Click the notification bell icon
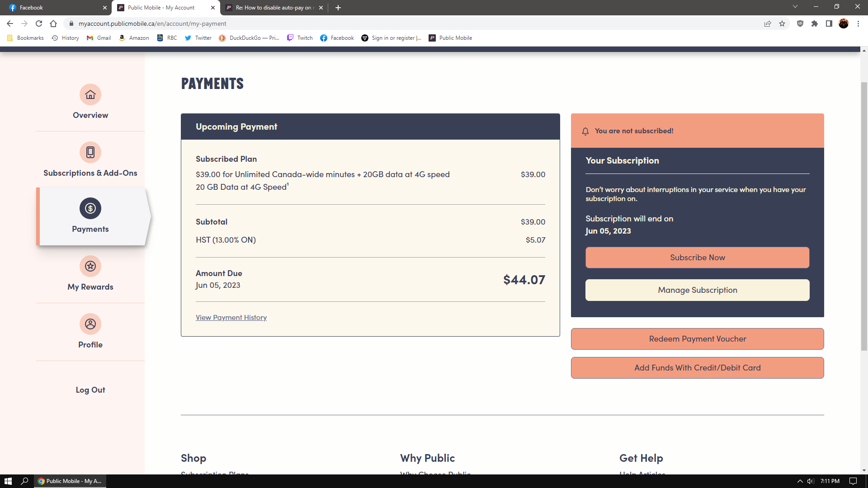Viewport: 868px width, 488px height. coord(585,131)
